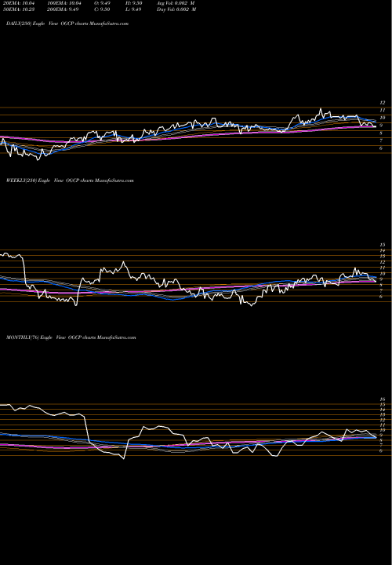Viewport: 392px width, 565px height.
Task: Click the MONTHLY(76) Eagle View chart title
Action: coord(71,337)
